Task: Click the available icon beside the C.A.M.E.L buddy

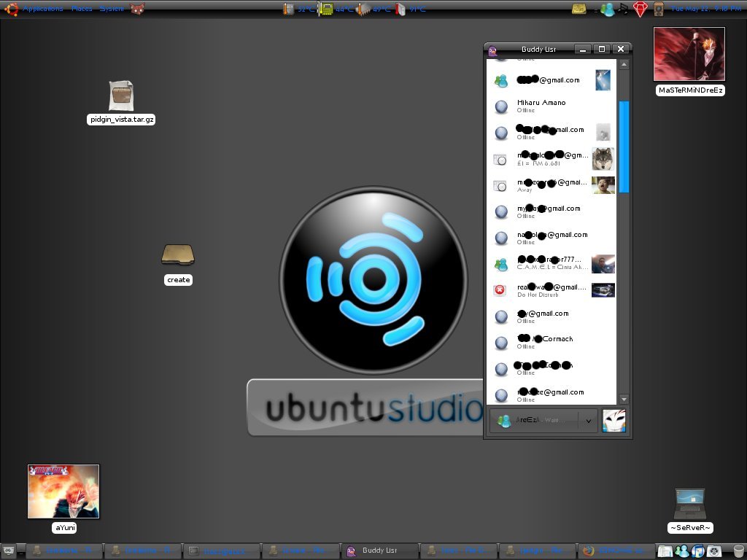Action: [x=500, y=264]
